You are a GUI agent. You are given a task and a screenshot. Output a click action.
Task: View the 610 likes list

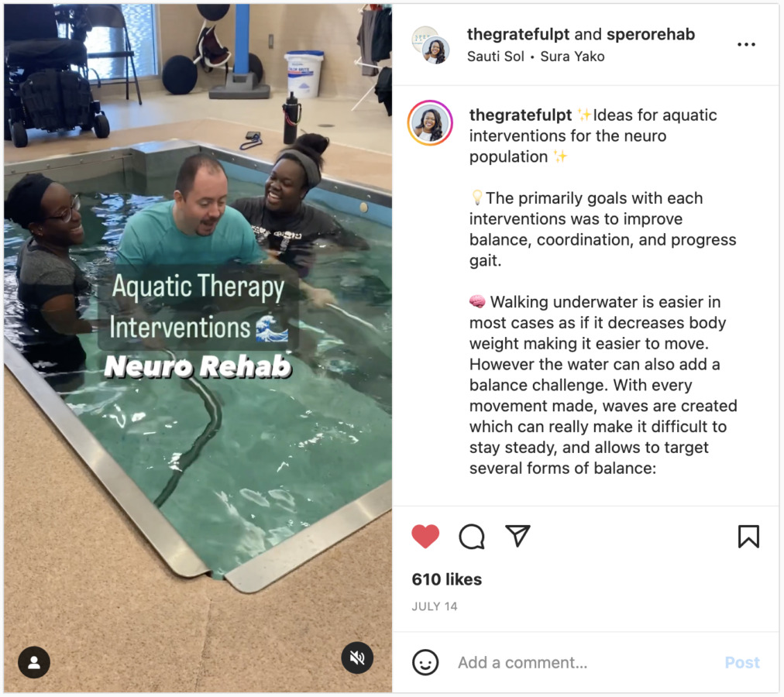click(446, 579)
